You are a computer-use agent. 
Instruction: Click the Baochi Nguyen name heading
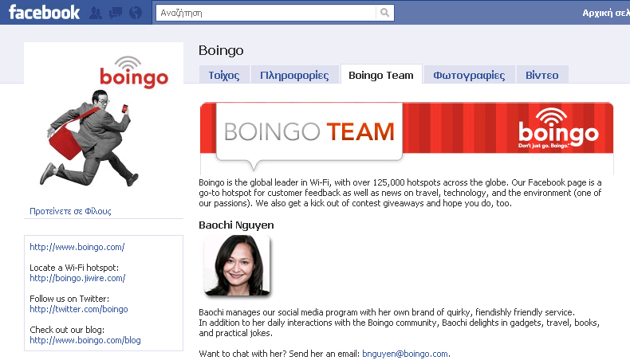click(x=236, y=225)
